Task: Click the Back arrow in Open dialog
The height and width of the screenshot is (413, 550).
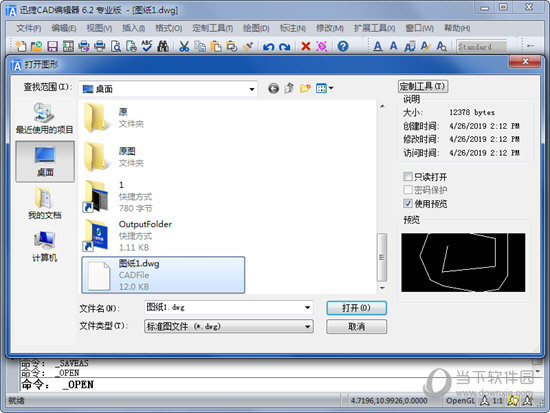Action: point(274,88)
